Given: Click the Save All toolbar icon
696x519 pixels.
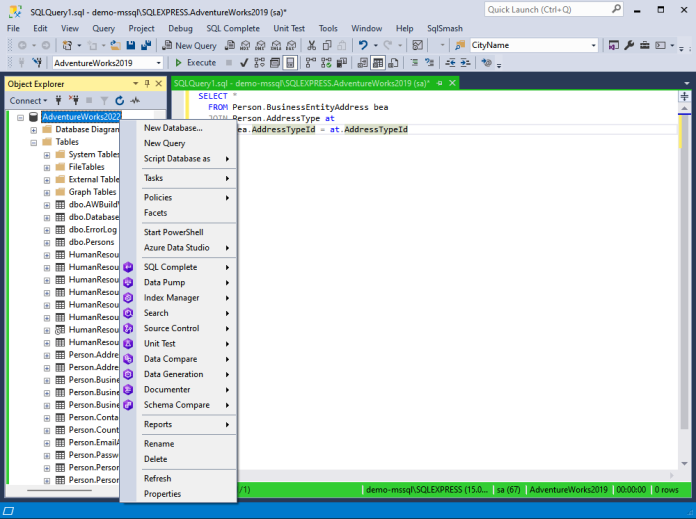Looking at the screenshot, I should pyautogui.click(x=146, y=45).
